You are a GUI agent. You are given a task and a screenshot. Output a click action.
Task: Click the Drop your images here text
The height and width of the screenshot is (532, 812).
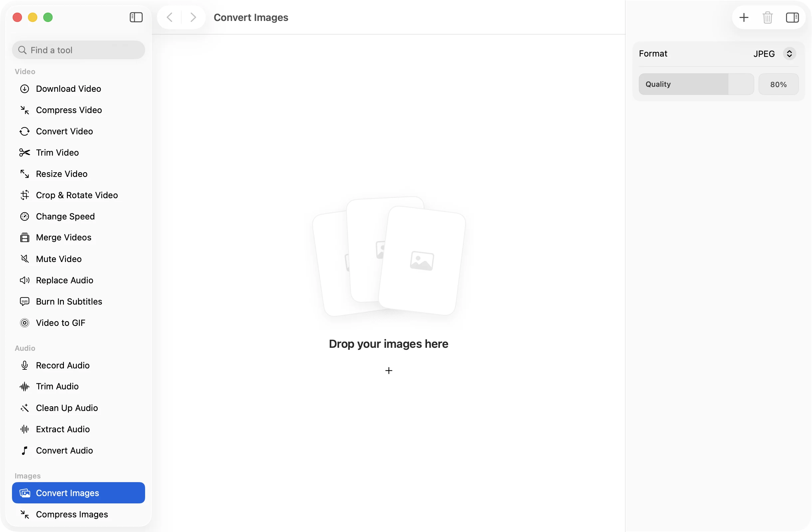coord(388,344)
